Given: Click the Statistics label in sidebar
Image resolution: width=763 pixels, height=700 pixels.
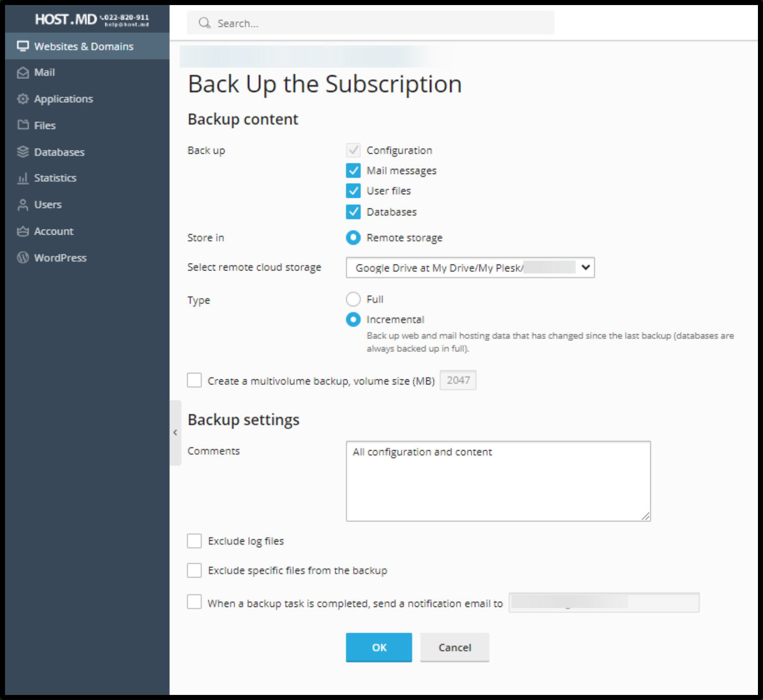Looking at the screenshot, I should coord(55,178).
